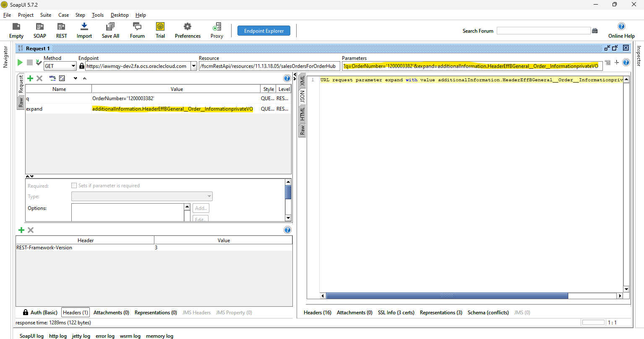This screenshot has height=339, width=644.
Task: Open Preferences from the toolbar
Action: pyautogui.click(x=188, y=31)
